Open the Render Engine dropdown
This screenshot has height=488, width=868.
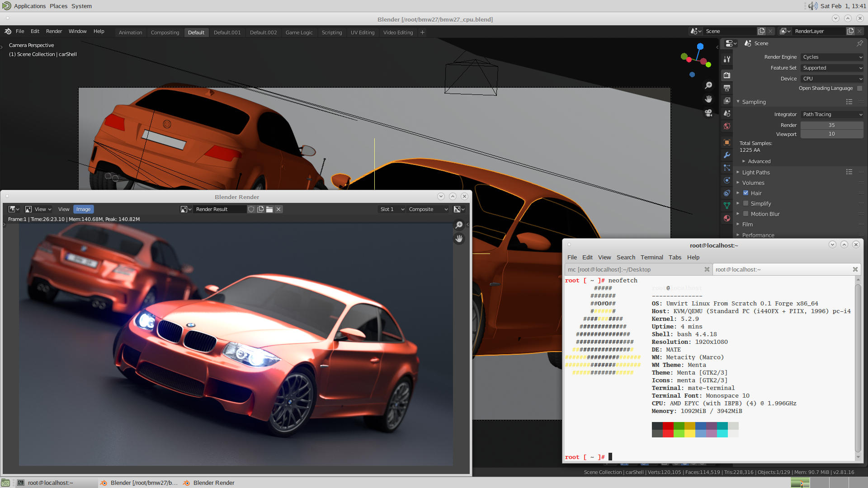pos(832,57)
